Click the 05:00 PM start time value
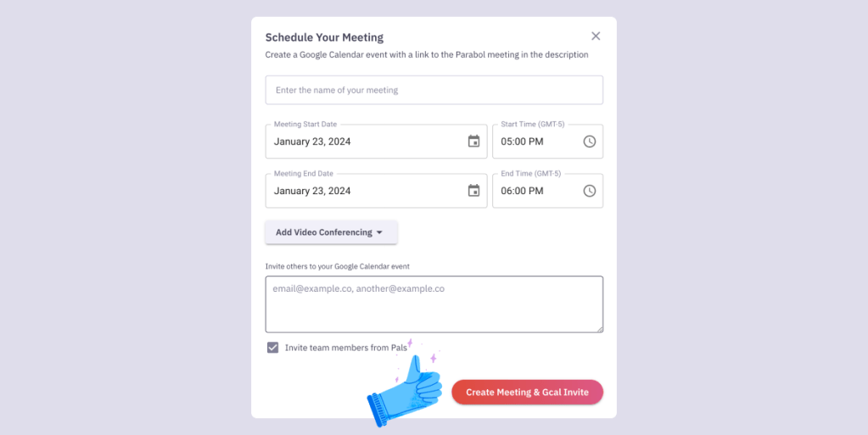The image size is (868, 435). click(x=522, y=142)
